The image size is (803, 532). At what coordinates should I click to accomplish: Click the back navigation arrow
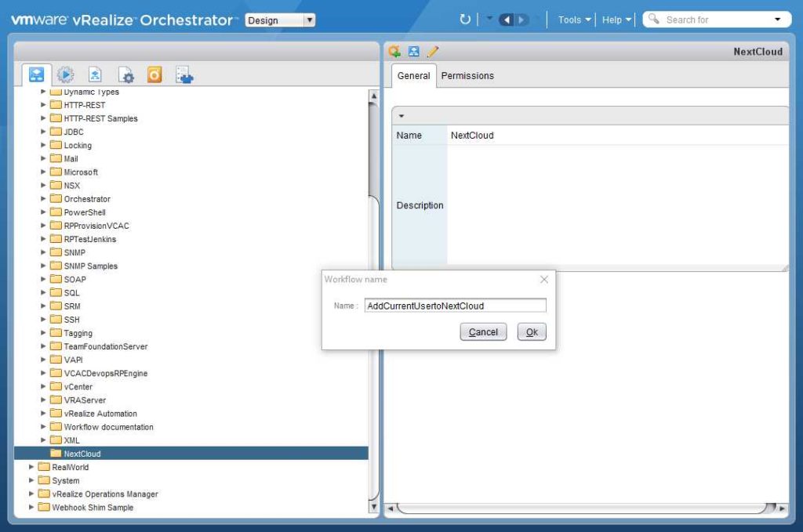coord(506,20)
